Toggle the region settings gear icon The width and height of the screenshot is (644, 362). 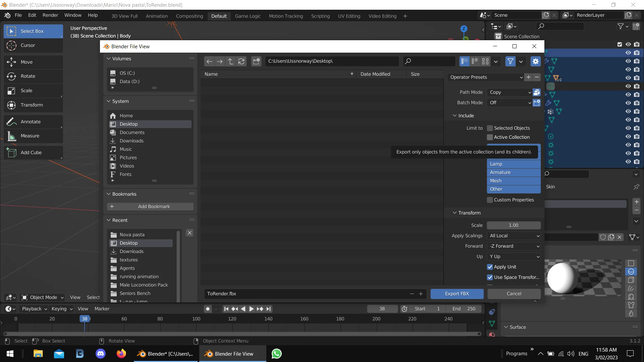click(536, 61)
